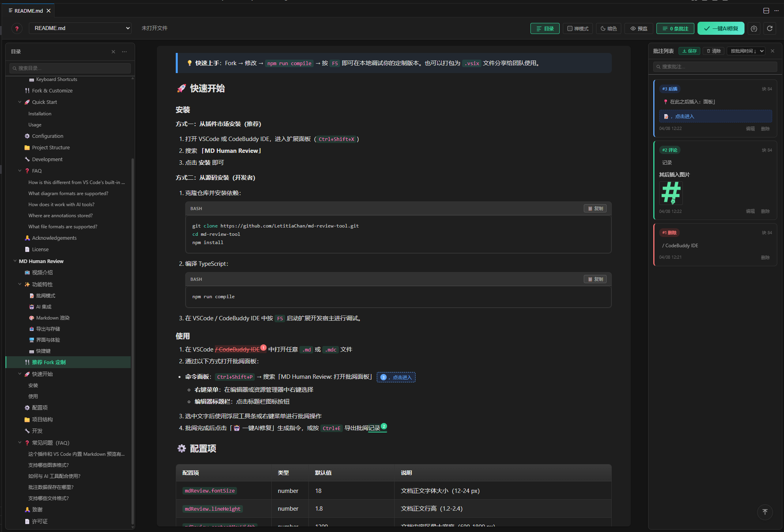Open the 按批阅时间 sort dropdown
Screen dimensions: 784x532
tap(746, 51)
